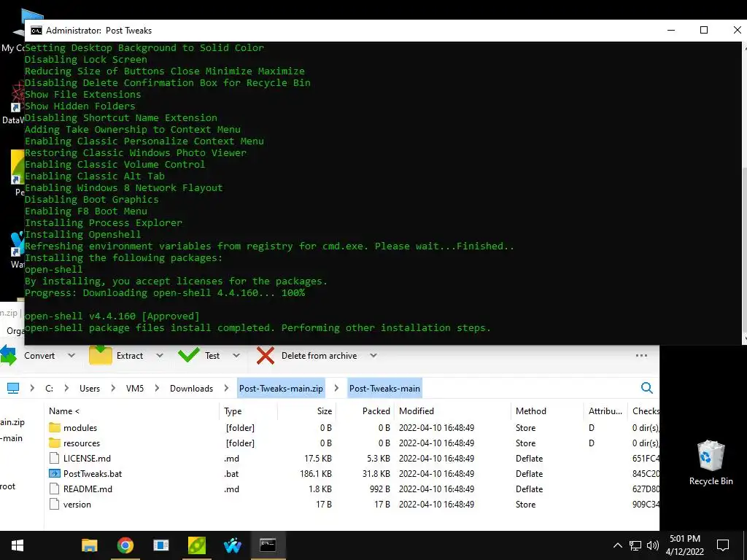Click breadcrumb chevron after Downloads
The image size is (747, 560).
point(226,388)
